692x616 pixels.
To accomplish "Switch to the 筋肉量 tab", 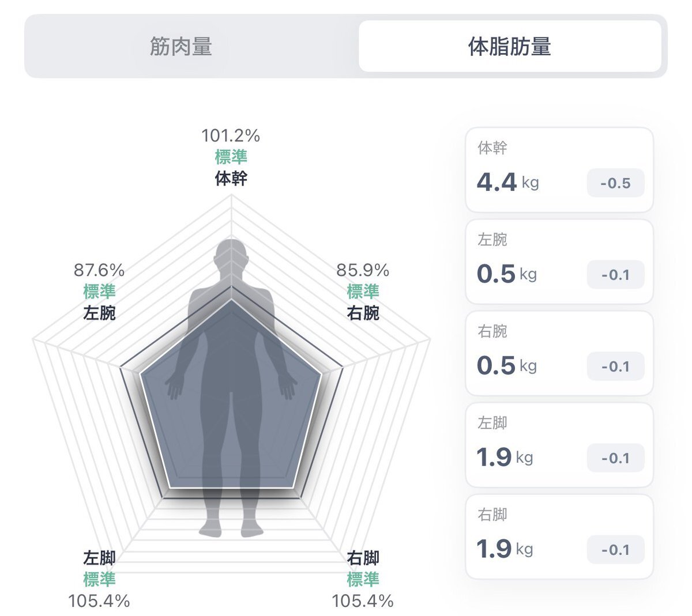I will [181, 47].
